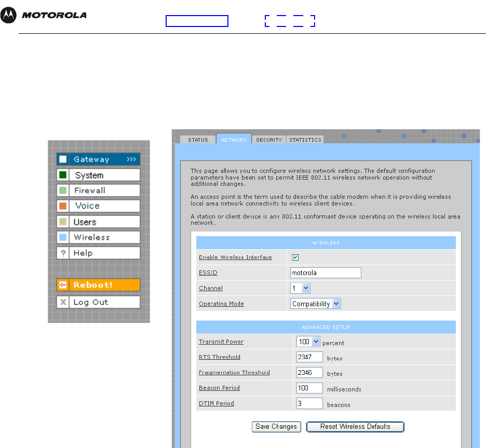Click the light blue square icon beside Wireless

(x=63, y=237)
